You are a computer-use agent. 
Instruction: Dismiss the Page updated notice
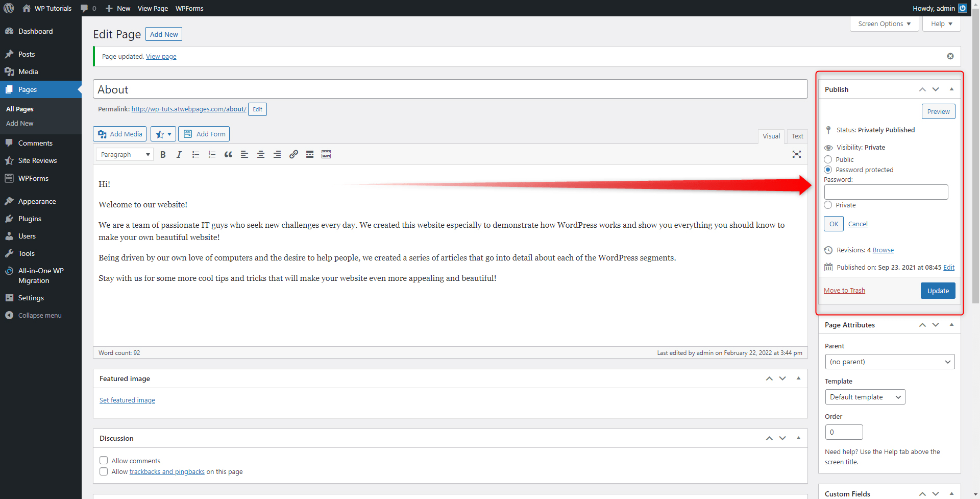point(950,56)
